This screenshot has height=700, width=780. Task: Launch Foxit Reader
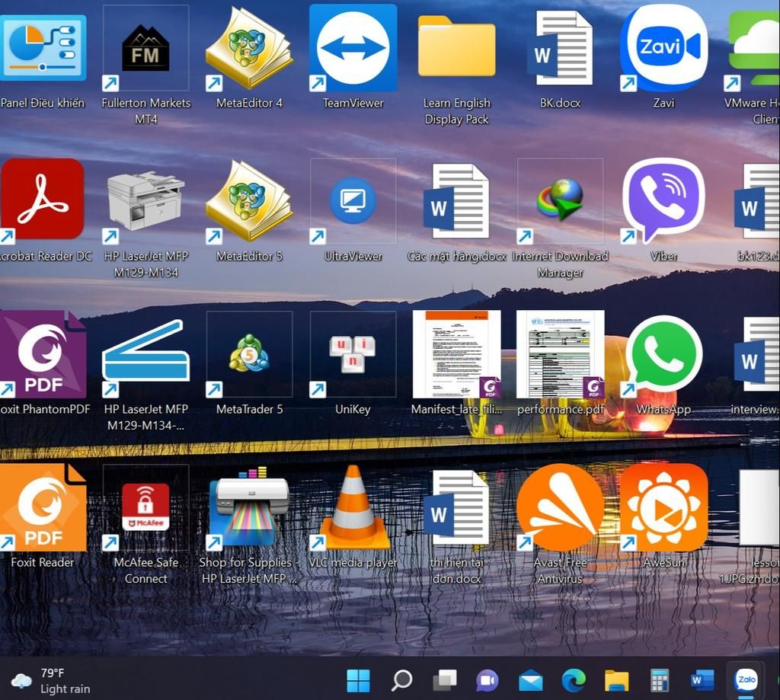[43, 507]
